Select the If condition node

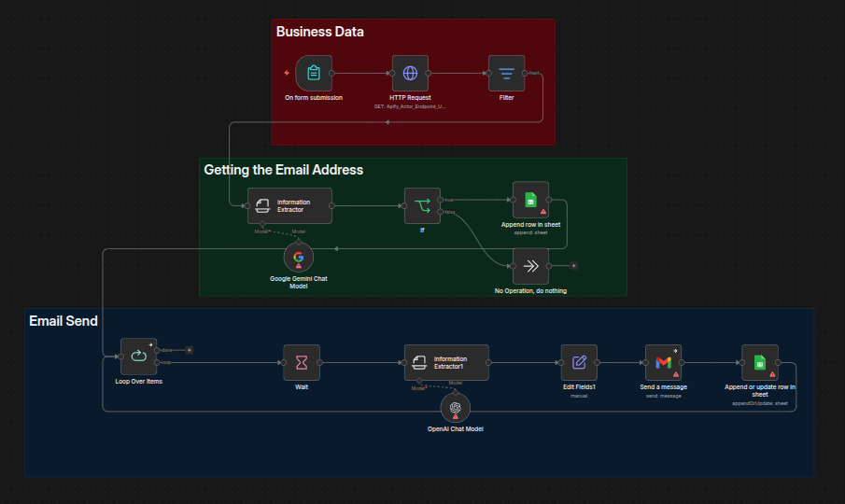click(422, 205)
